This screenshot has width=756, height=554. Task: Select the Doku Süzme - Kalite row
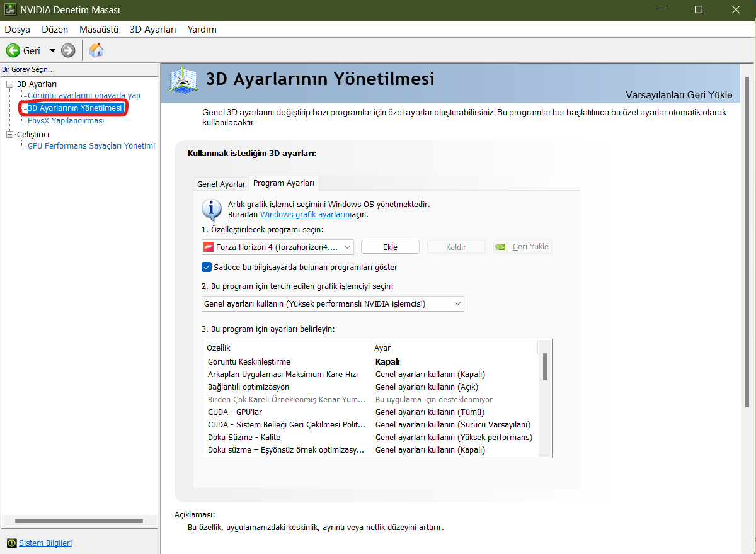point(372,438)
